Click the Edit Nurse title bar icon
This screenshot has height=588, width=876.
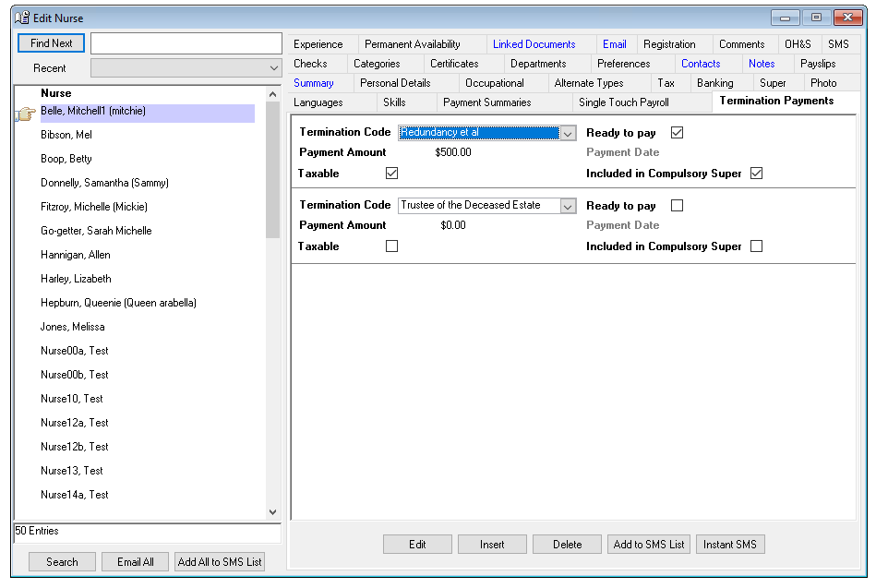pyautogui.click(x=22, y=18)
